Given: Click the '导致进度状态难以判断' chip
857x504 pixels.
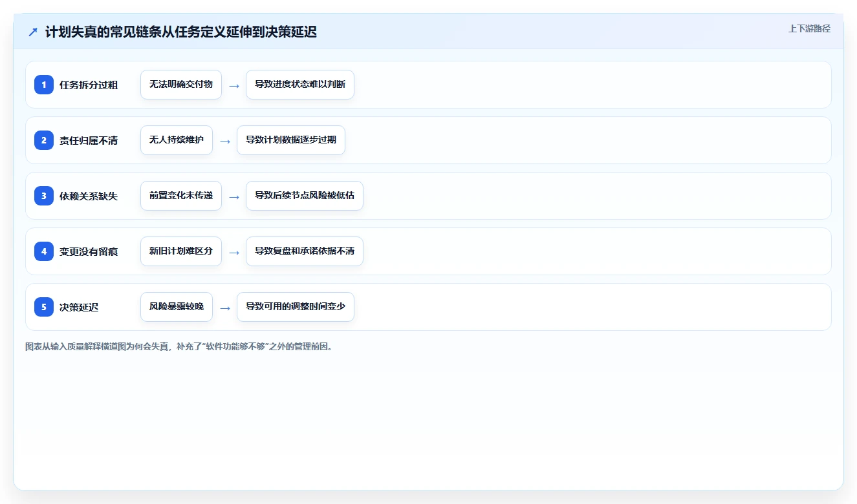Looking at the screenshot, I should pos(300,85).
